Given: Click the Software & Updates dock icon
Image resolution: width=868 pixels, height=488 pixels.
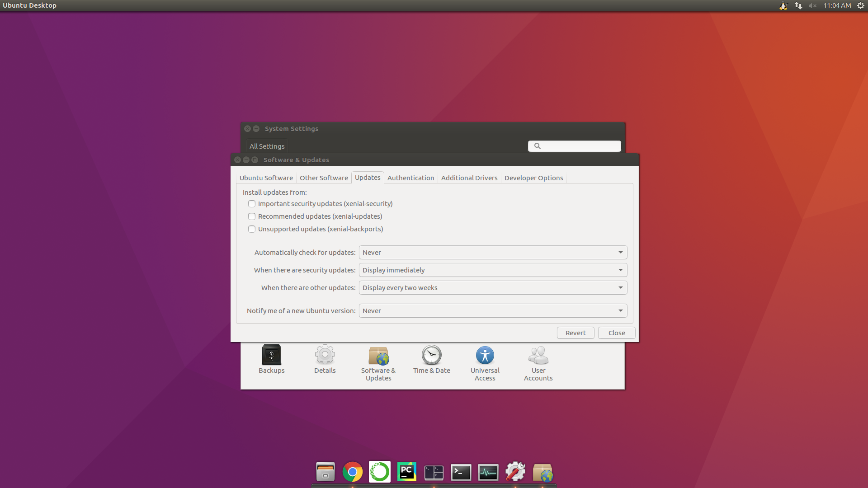Looking at the screenshot, I should [x=542, y=472].
